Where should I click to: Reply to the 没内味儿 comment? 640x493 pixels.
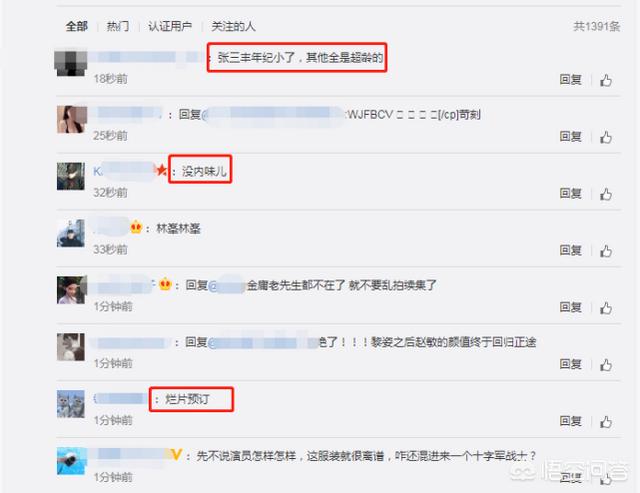click(x=570, y=193)
